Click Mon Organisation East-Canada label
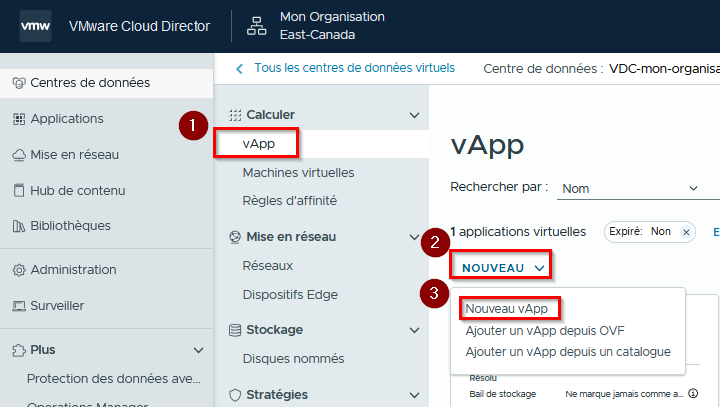The width and height of the screenshot is (720, 407). coord(332,26)
